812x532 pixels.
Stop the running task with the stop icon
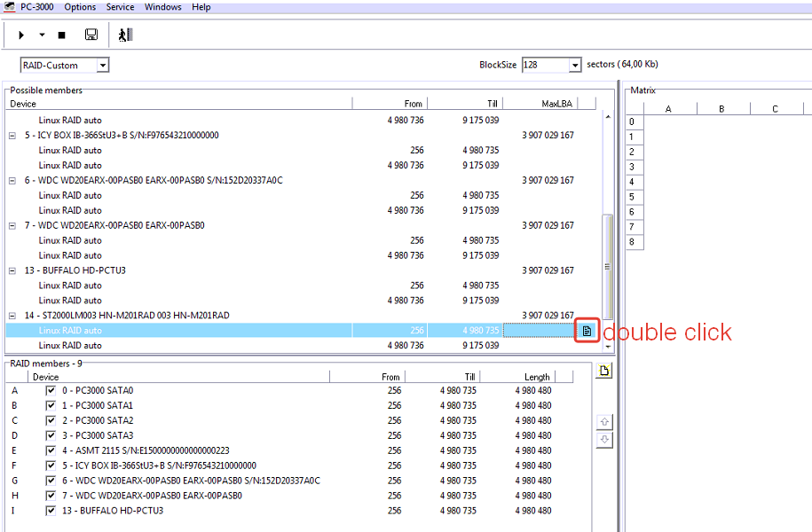point(61,35)
